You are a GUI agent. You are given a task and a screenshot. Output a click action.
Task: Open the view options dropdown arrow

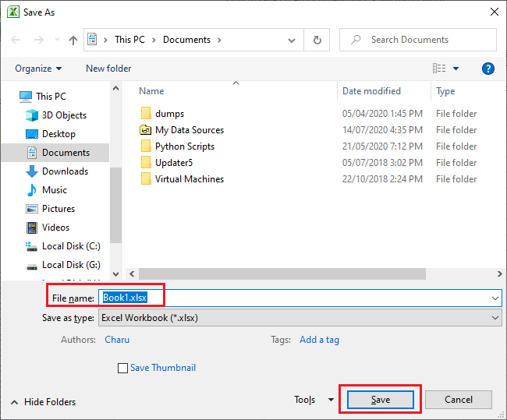456,68
